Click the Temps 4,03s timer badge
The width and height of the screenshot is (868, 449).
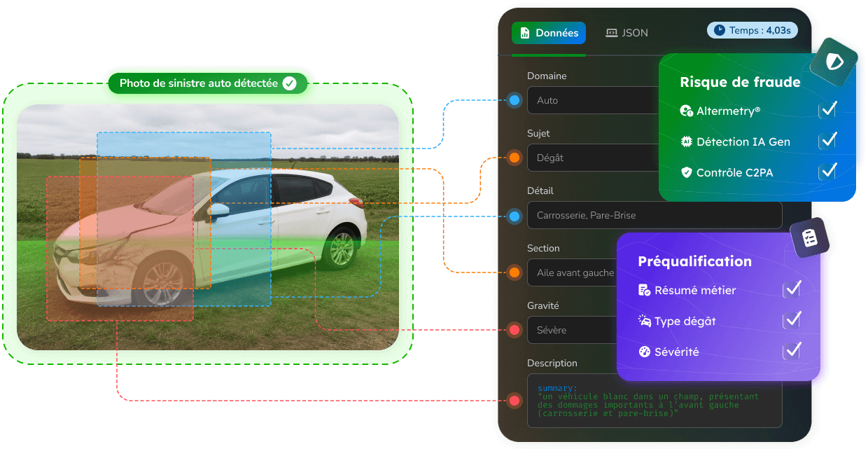752,30
